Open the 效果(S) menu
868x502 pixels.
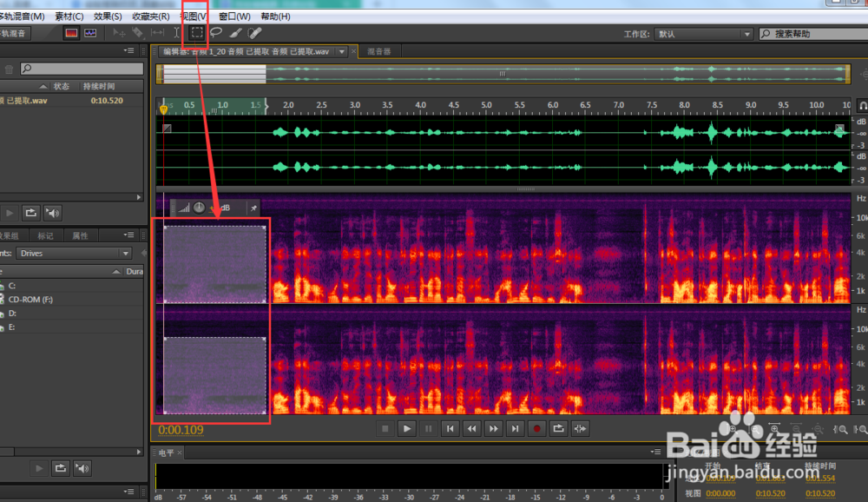click(x=108, y=17)
